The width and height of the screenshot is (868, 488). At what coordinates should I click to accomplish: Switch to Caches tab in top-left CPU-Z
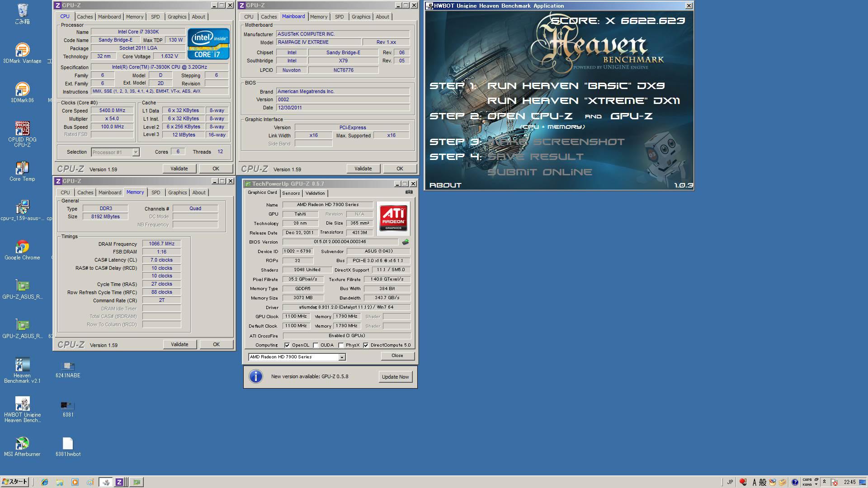[85, 17]
